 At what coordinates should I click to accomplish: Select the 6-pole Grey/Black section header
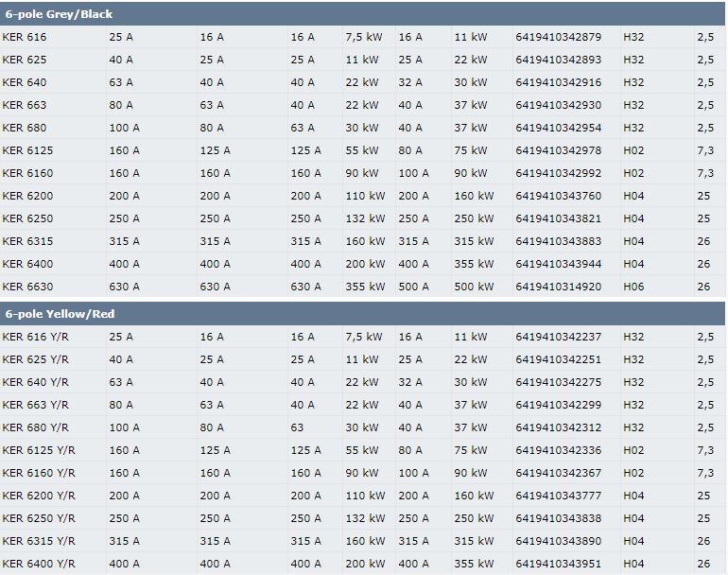coord(362,14)
